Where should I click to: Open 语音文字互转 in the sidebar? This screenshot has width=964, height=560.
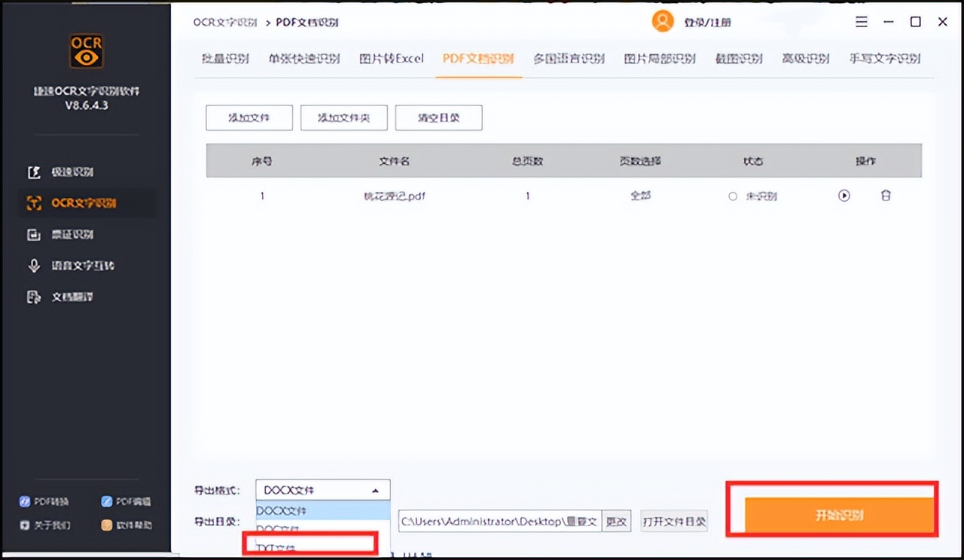[x=74, y=265]
